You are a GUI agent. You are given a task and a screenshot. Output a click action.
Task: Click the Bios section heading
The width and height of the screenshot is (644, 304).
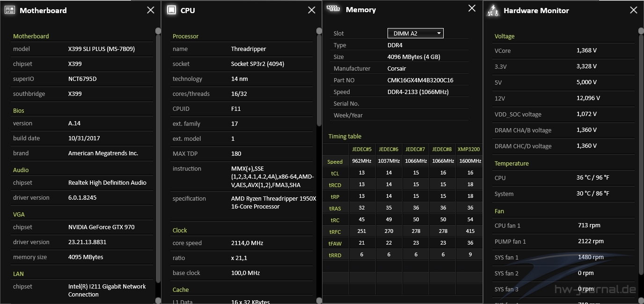[19, 110]
